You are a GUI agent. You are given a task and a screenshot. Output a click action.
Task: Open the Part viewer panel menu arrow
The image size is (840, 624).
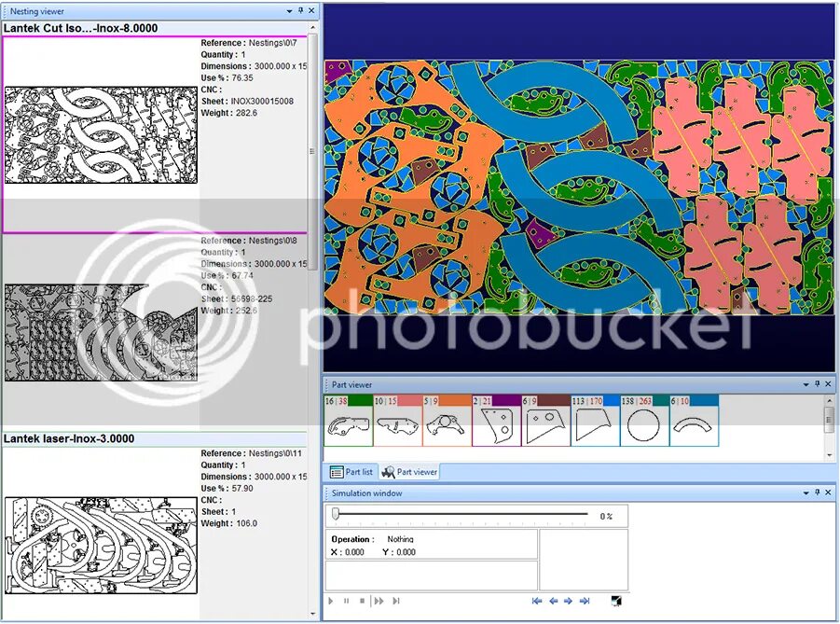[806, 384]
